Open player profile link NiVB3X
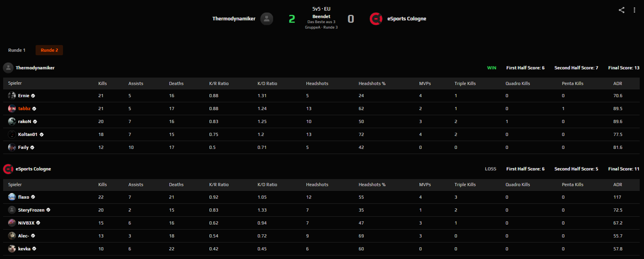The width and height of the screenshot is (644, 259). (x=26, y=222)
